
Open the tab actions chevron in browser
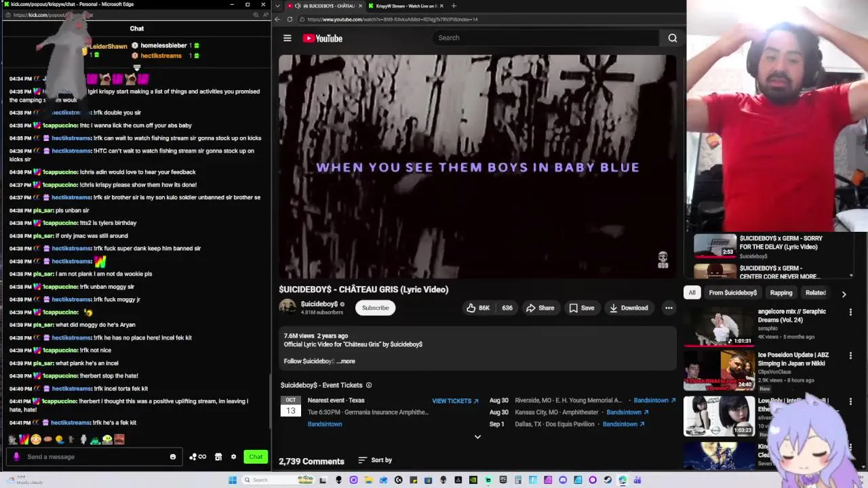point(277,6)
